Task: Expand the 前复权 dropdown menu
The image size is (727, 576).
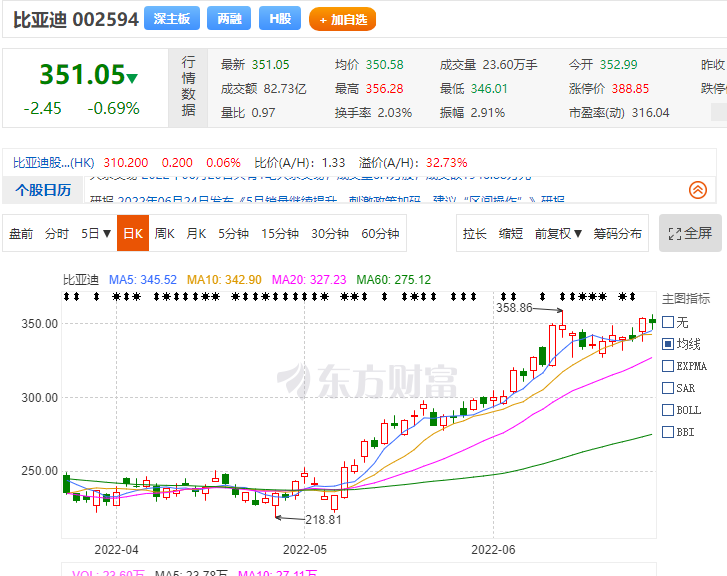Action: pyautogui.click(x=558, y=234)
